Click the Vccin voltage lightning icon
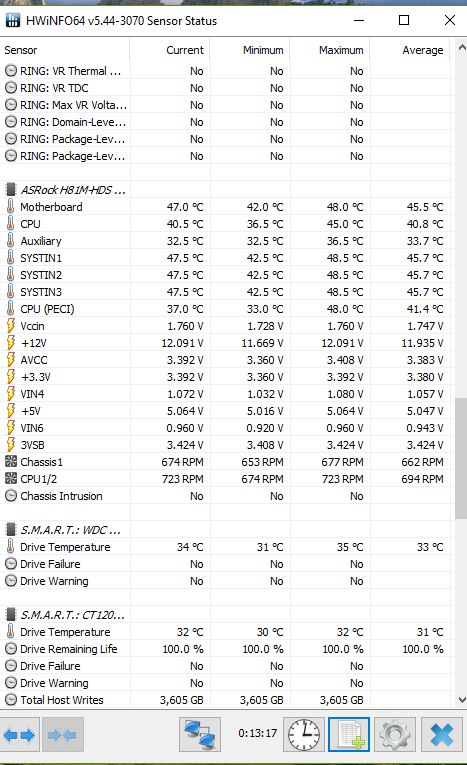Image resolution: width=467 pixels, height=765 pixels. (10, 325)
